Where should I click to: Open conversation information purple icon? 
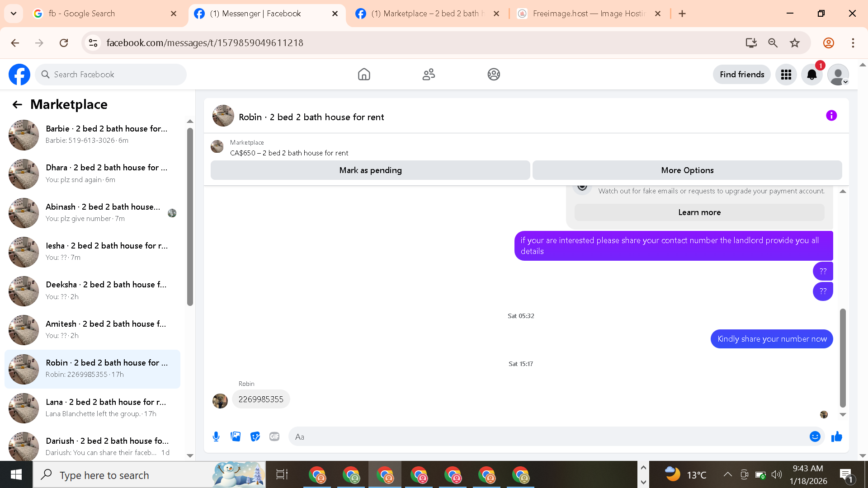tap(831, 116)
